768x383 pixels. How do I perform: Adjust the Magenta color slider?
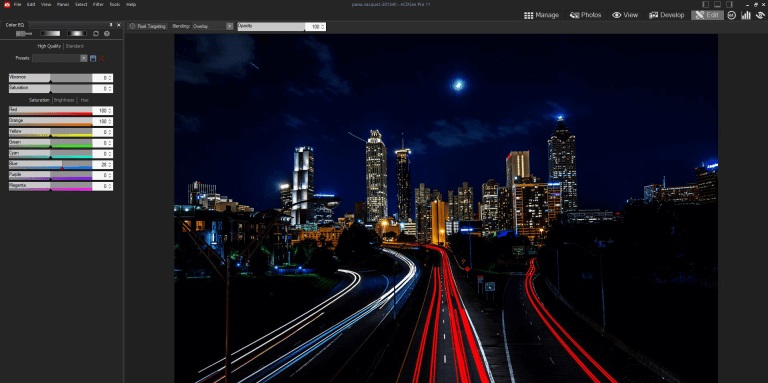[x=50, y=186]
